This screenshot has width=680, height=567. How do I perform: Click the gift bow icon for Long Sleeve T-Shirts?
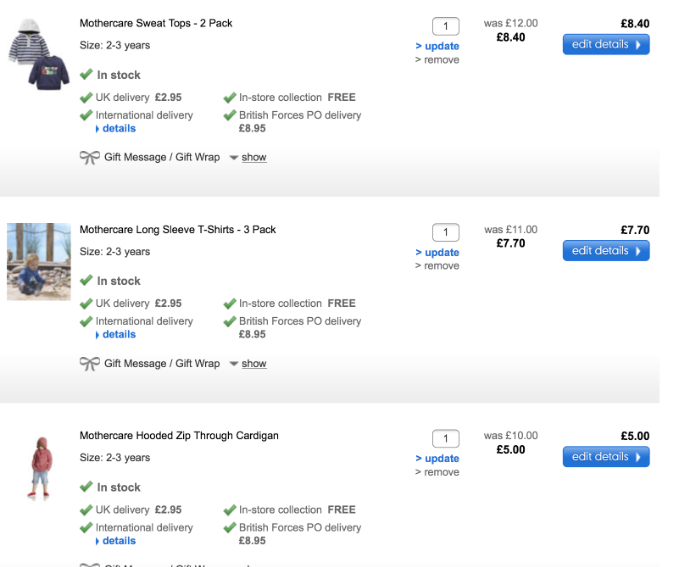[89, 363]
